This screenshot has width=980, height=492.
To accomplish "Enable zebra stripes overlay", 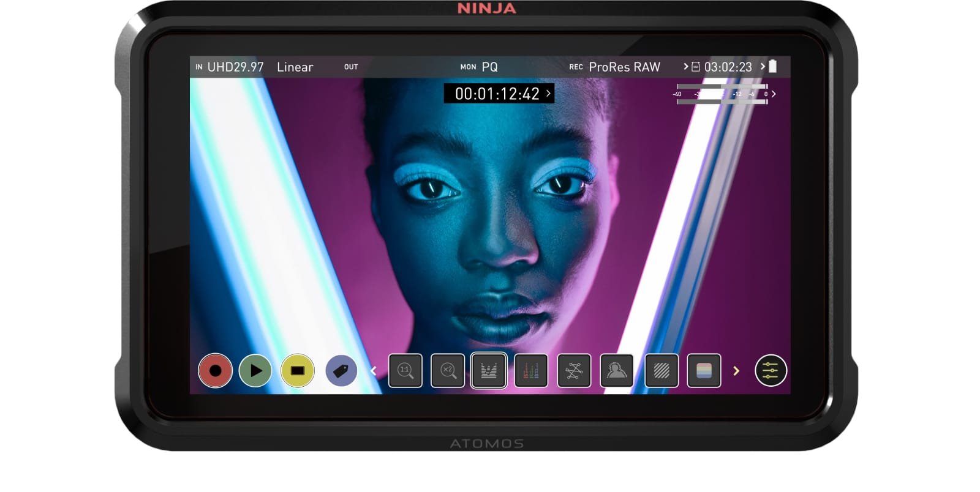I will [661, 371].
